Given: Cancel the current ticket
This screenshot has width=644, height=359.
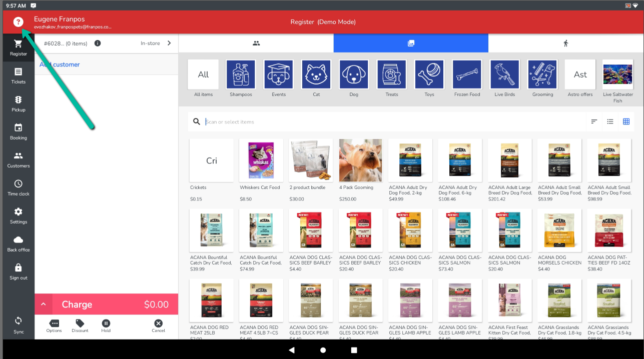Looking at the screenshot, I should (158, 326).
